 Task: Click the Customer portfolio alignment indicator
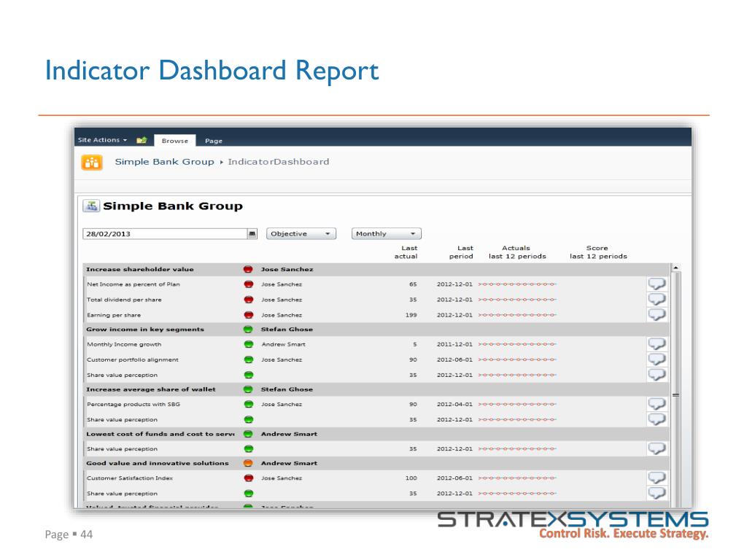tap(133, 360)
